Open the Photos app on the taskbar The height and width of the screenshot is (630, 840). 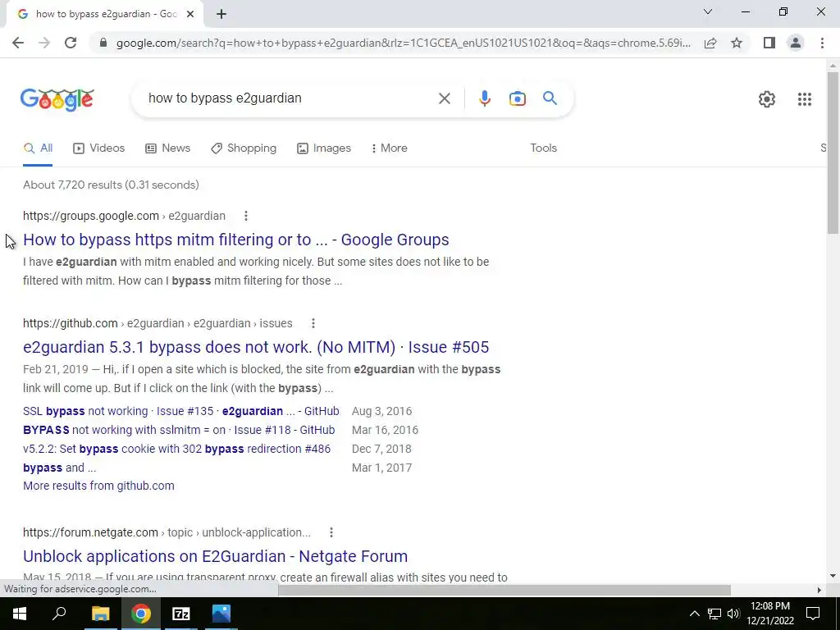[x=221, y=614]
